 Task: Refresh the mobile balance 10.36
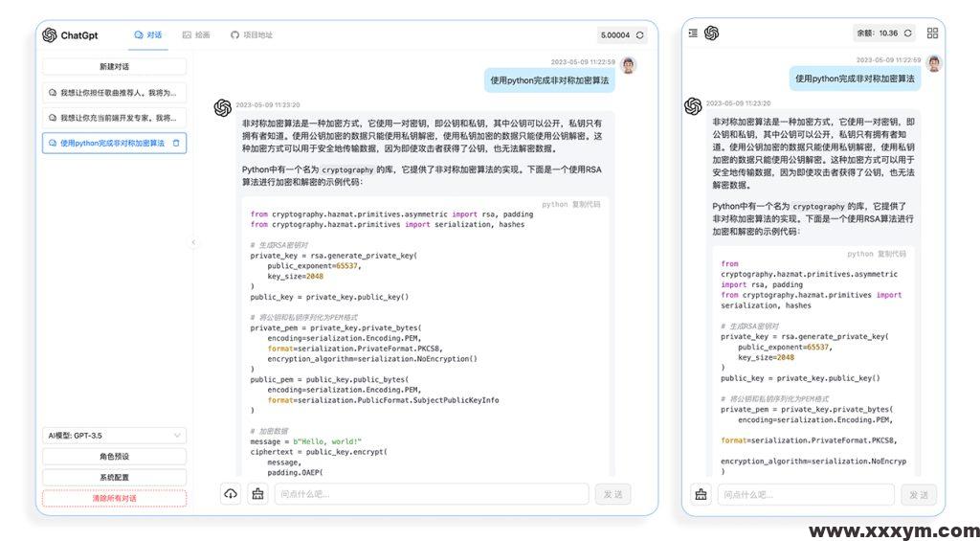(x=907, y=33)
